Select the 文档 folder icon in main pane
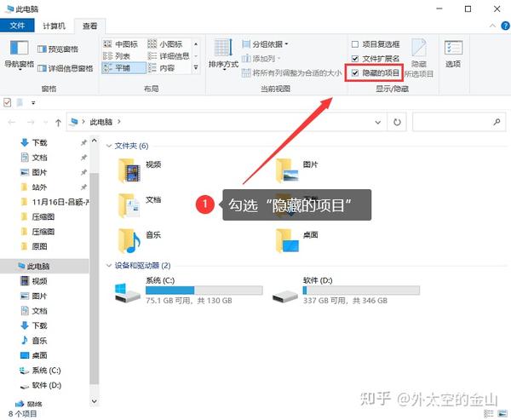Viewport: 511px width, 420px height. 129,205
